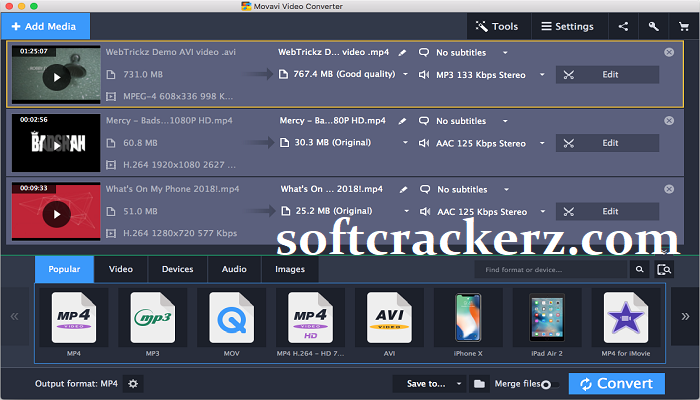Click 'Mercy – Bads...1080P HD.mp4' filename

(169, 121)
